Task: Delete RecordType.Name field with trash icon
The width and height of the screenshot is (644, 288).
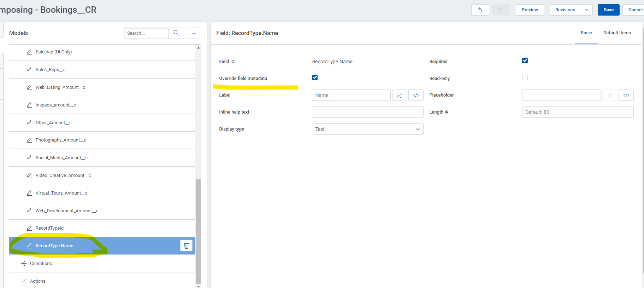Action: click(x=186, y=246)
